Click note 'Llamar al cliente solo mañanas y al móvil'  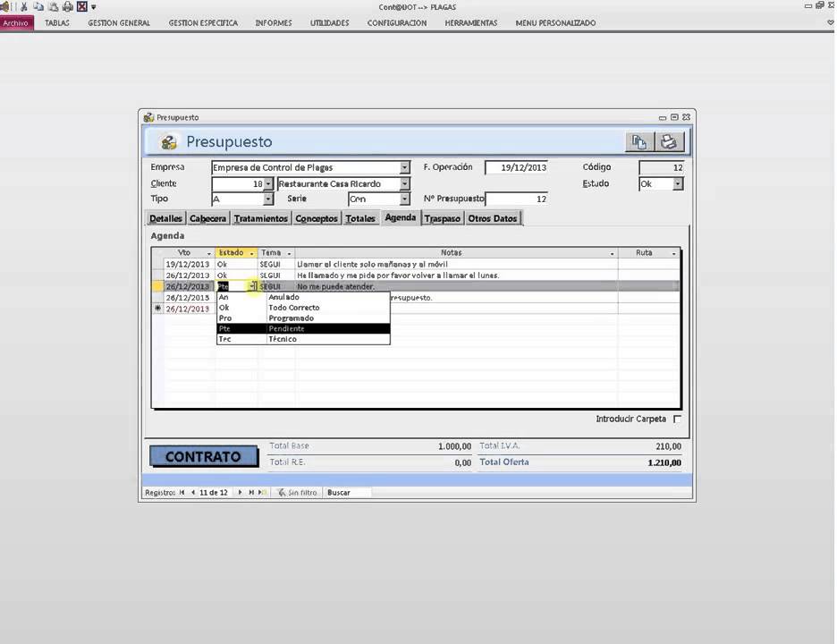tap(372, 265)
